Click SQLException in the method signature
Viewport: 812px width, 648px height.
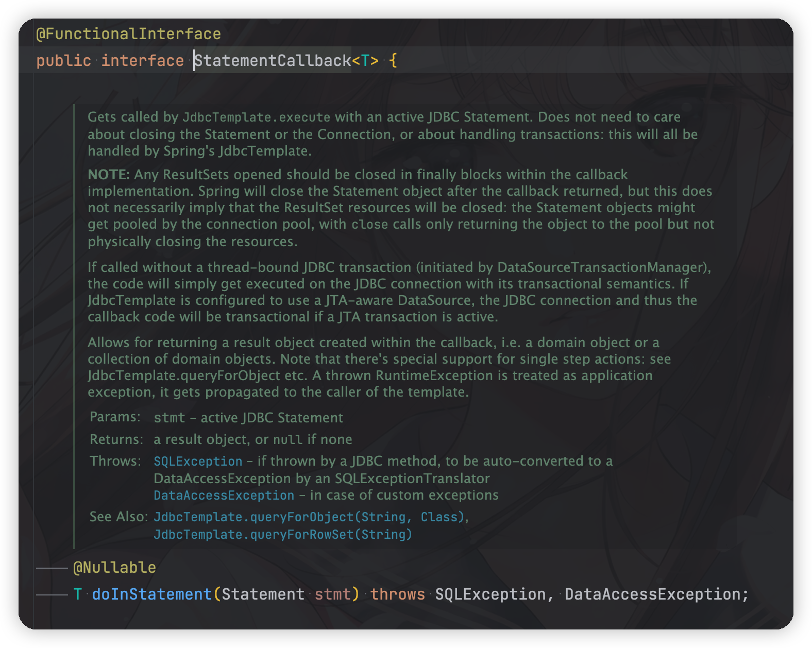[x=490, y=594]
